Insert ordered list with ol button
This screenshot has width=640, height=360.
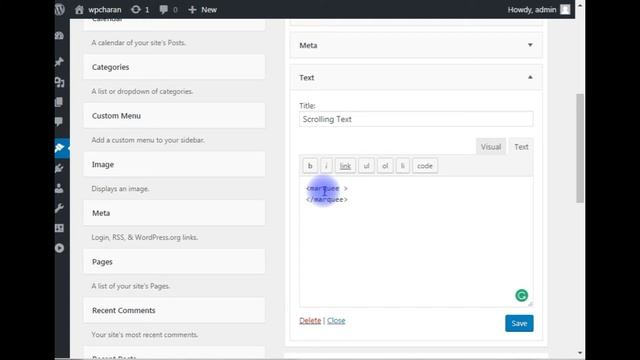(385, 166)
